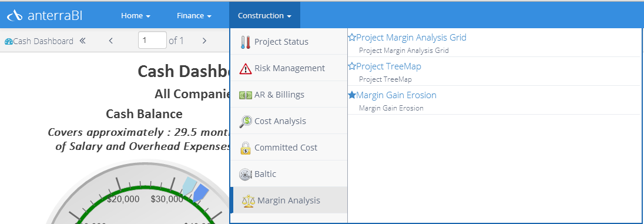The height and width of the screenshot is (224, 644).
Task: Expand the Finance dropdown menu
Action: click(194, 16)
